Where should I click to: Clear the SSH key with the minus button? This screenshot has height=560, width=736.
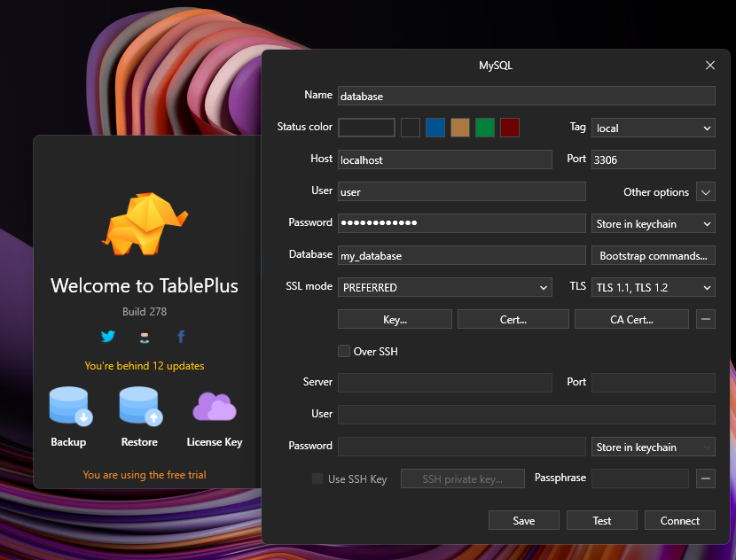tap(706, 478)
